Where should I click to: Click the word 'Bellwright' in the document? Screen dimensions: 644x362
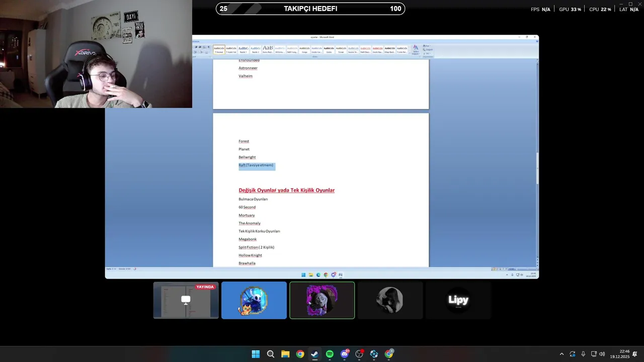coord(247,157)
